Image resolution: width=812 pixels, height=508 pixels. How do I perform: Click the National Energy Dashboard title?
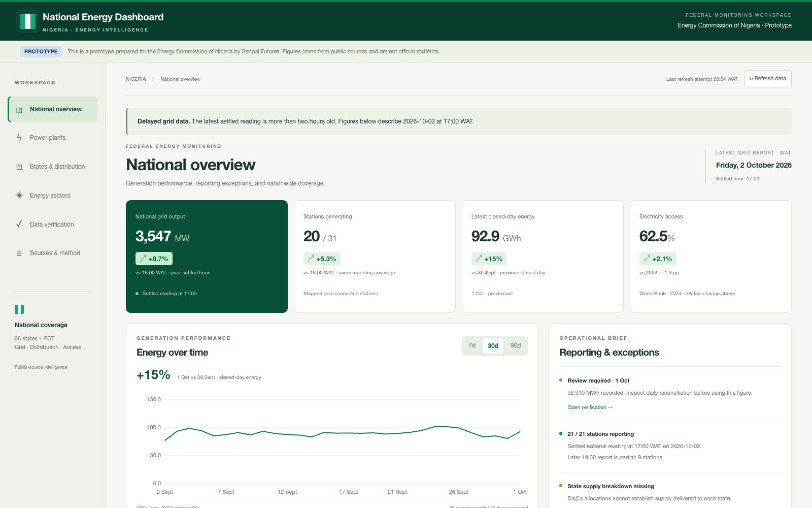click(103, 17)
